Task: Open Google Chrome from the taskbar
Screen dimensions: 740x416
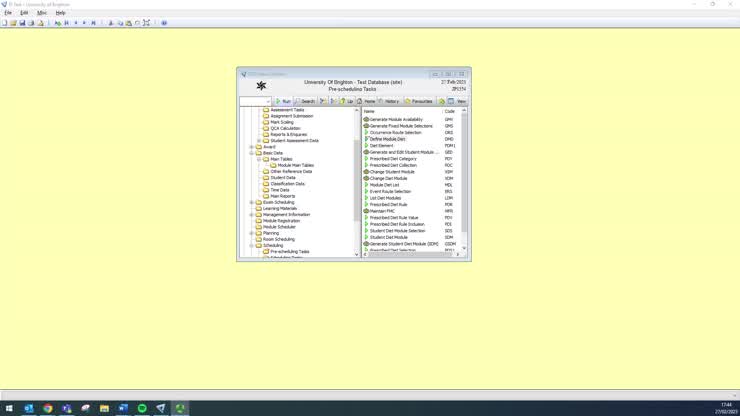Action: tap(48, 408)
